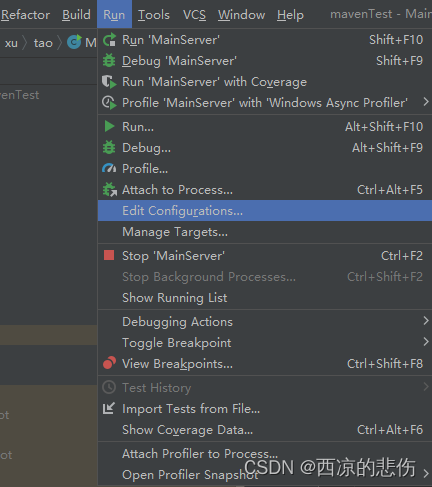
Task: Click the Run 'MainServer' green arrow icon
Action: 109,40
